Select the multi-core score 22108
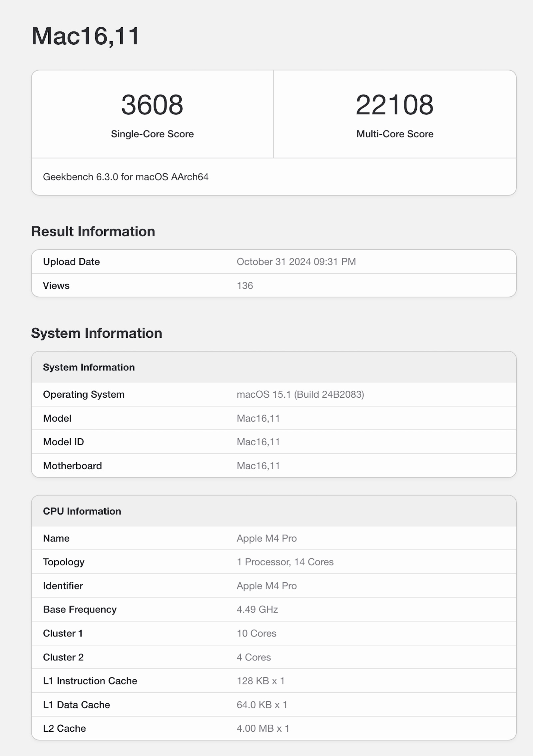Image resolution: width=533 pixels, height=756 pixels. (x=395, y=105)
